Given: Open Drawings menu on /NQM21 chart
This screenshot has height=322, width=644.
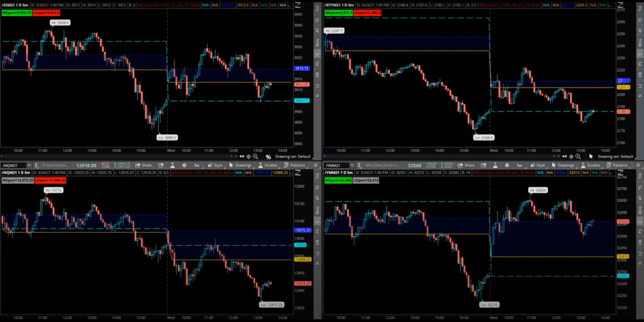Looking at the screenshot, I should point(241,165).
